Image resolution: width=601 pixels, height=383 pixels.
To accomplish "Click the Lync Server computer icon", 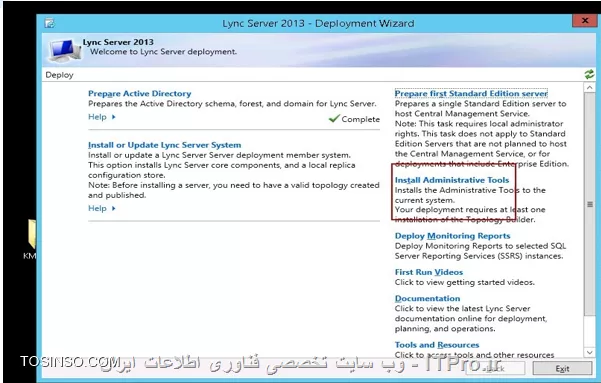I will click(x=64, y=50).
